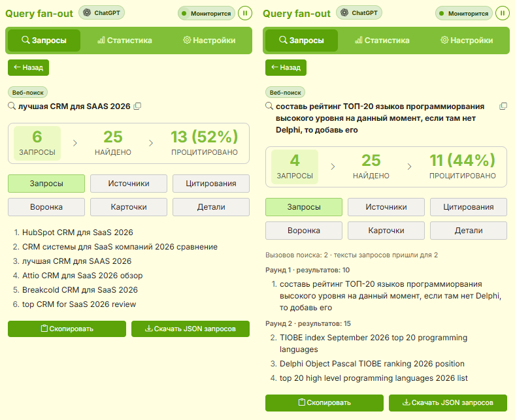515x420 pixels.
Task: Click the '25 НАЙДЕНО' stat in the left panel
Action: click(113, 143)
